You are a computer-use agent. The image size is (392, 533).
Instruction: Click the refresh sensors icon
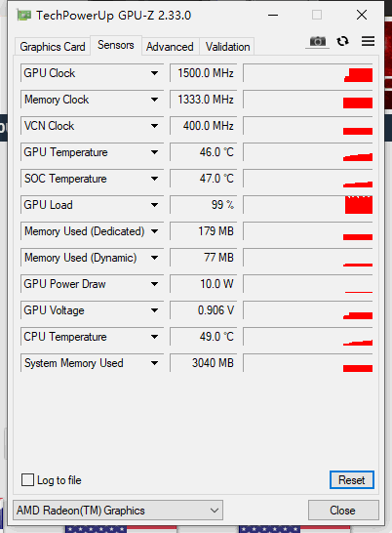tap(342, 41)
